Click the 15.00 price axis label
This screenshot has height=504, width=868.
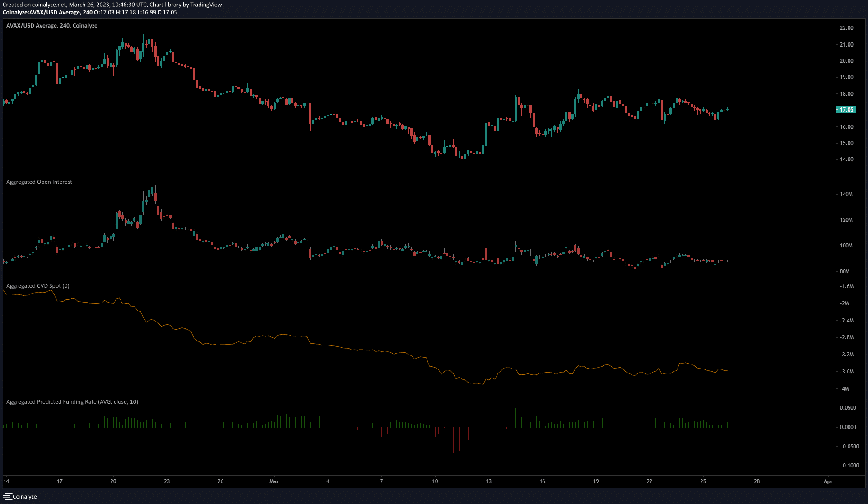pyautogui.click(x=846, y=143)
